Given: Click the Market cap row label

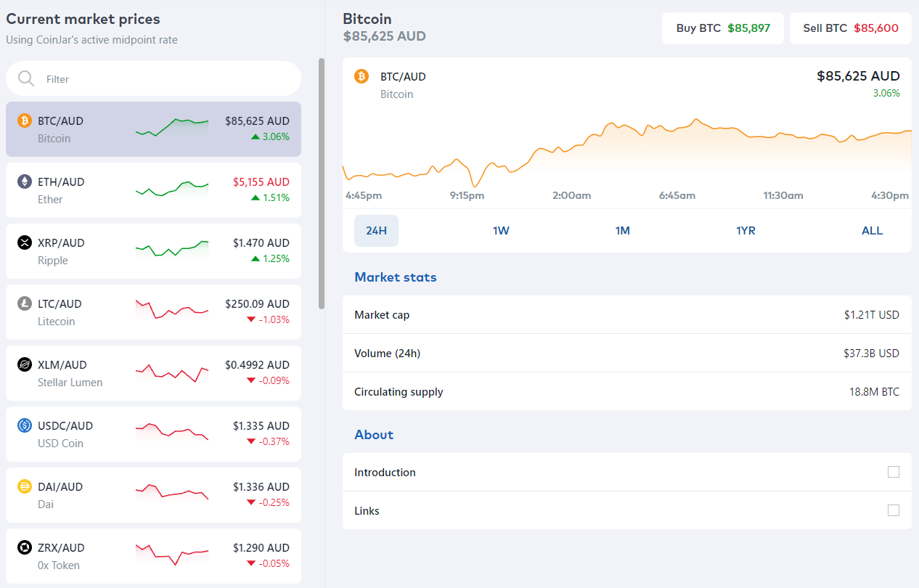Looking at the screenshot, I should point(382,314).
